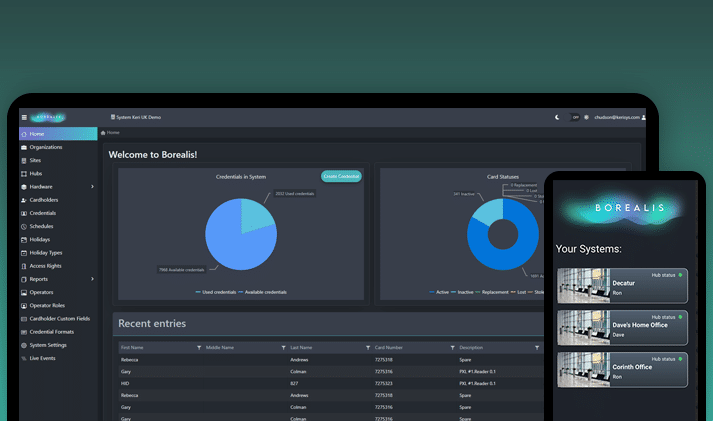Click the Credentials card icon
The height and width of the screenshot is (421, 713).
[24, 213]
